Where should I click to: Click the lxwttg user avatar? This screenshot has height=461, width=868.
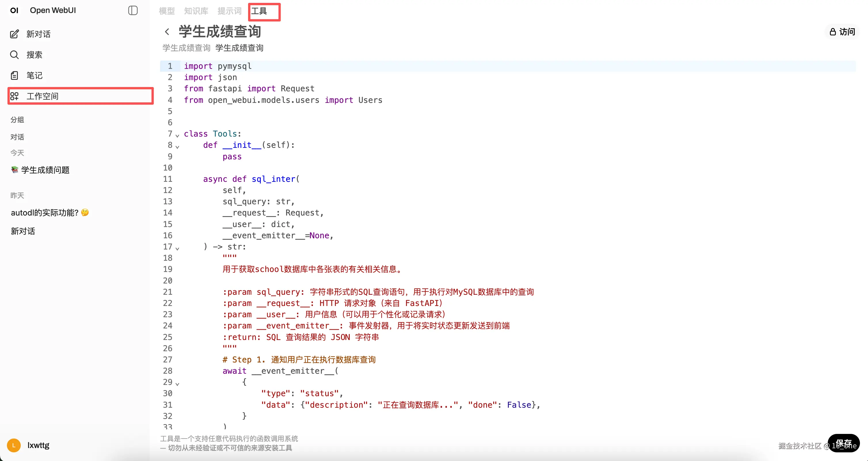point(14,445)
